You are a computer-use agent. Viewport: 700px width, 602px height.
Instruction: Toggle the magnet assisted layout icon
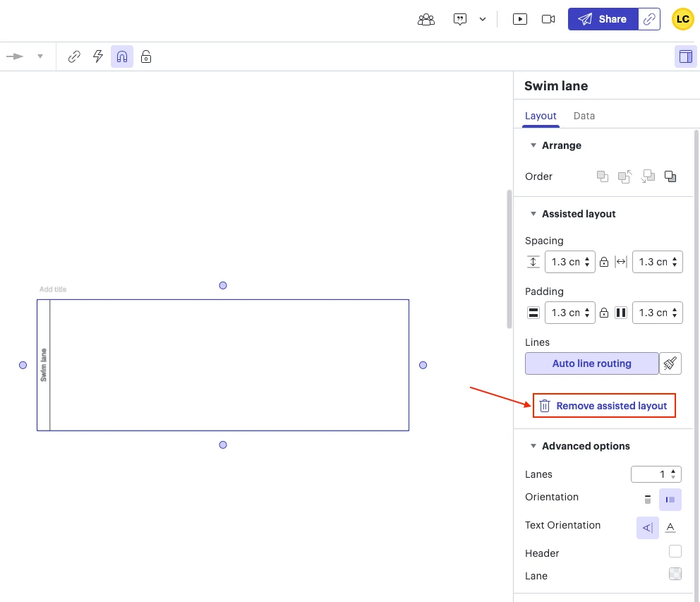tap(122, 56)
